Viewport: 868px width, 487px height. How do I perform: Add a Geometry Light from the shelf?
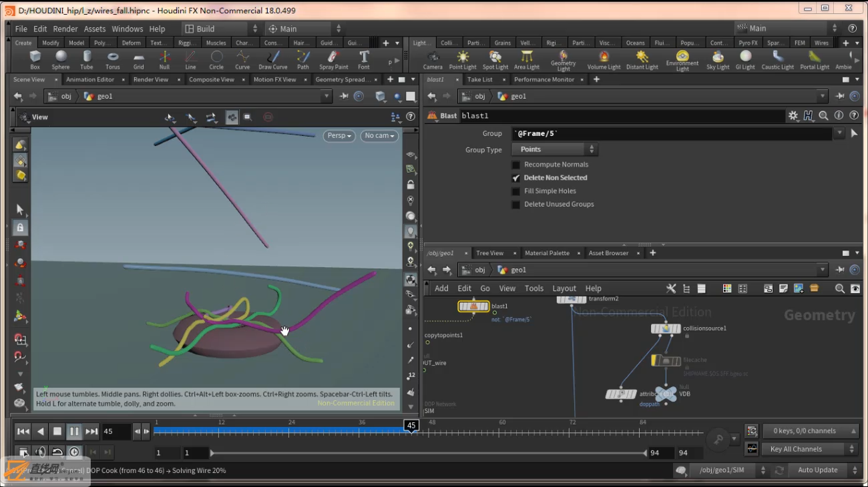click(564, 60)
